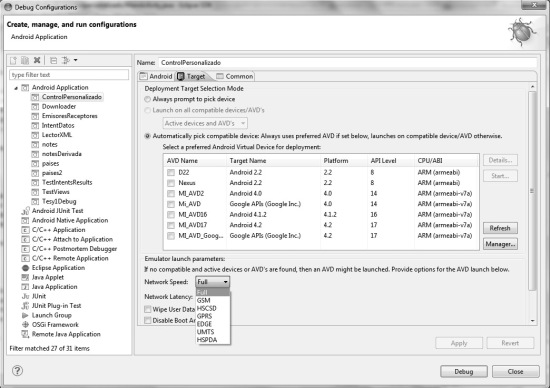Switch to the Common tab
The image size is (550, 388).
(x=235, y=76)
